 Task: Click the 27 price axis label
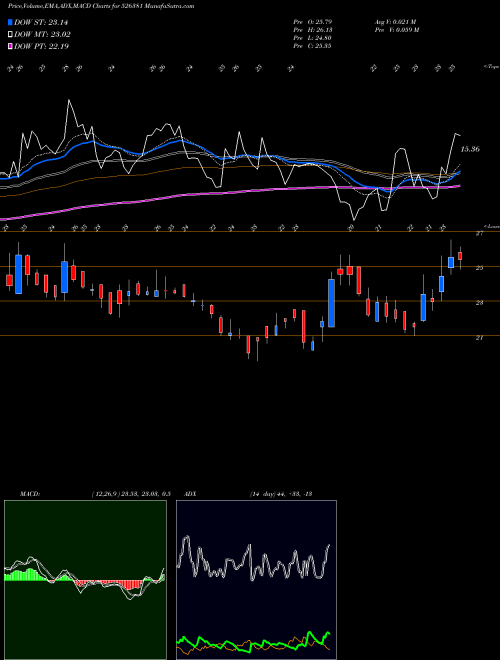coord(479,233)
